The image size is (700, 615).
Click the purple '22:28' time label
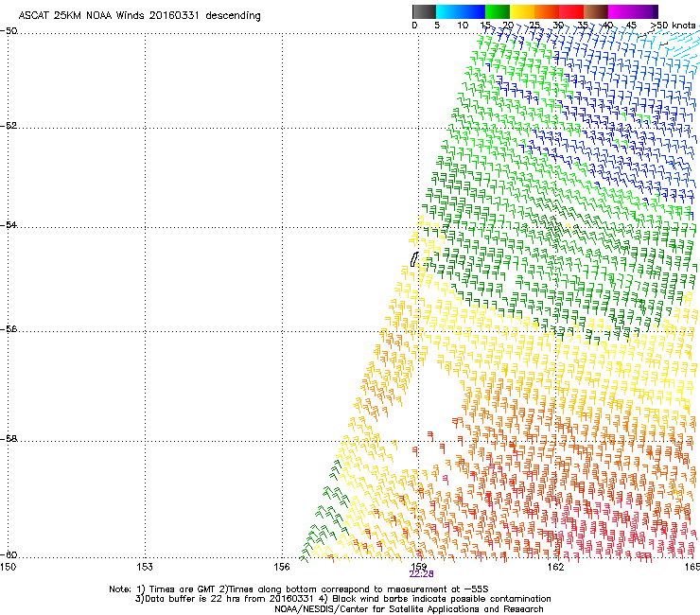[x=421, y=574]
